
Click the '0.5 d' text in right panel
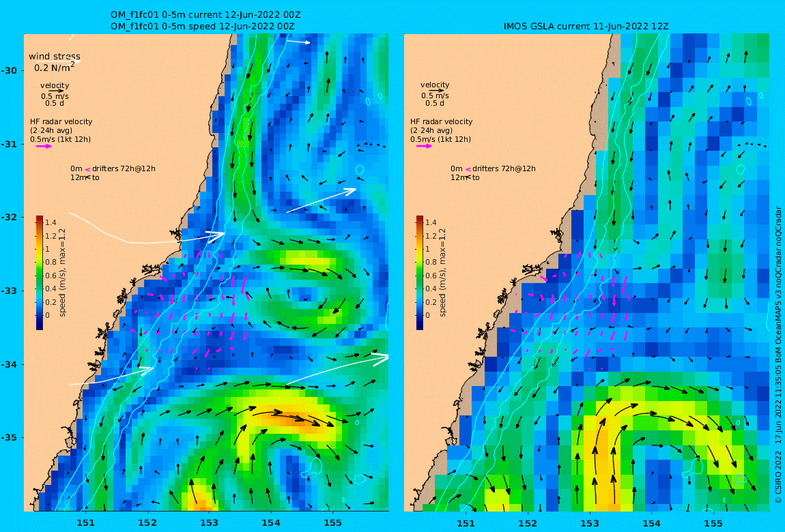[x=435, y=103]
